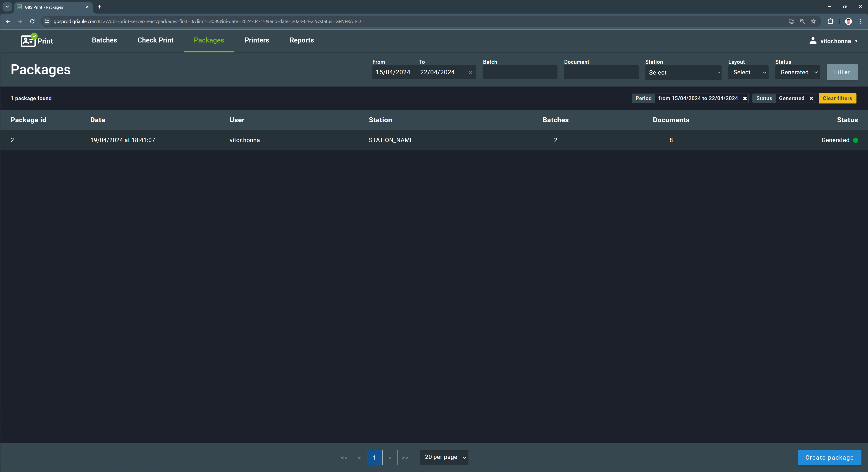The image size is (868, 472).
Task: Focus the Document input field
Action: 601,73
